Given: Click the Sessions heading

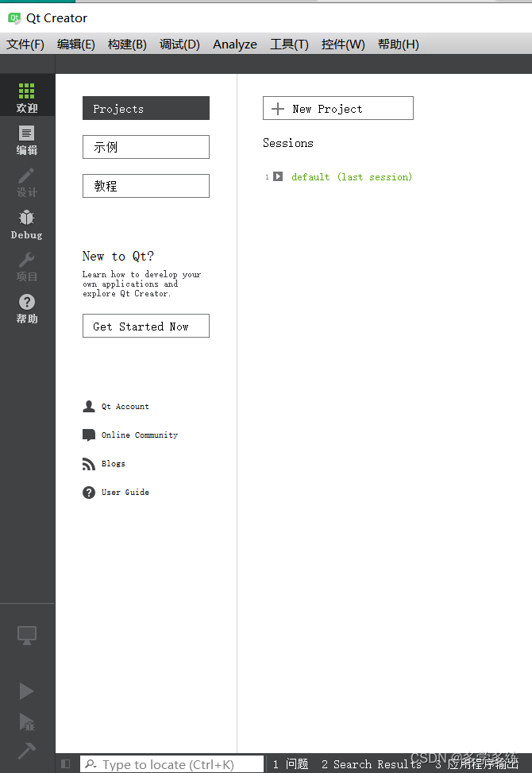Looking at the screenshot, I should 288,143.
